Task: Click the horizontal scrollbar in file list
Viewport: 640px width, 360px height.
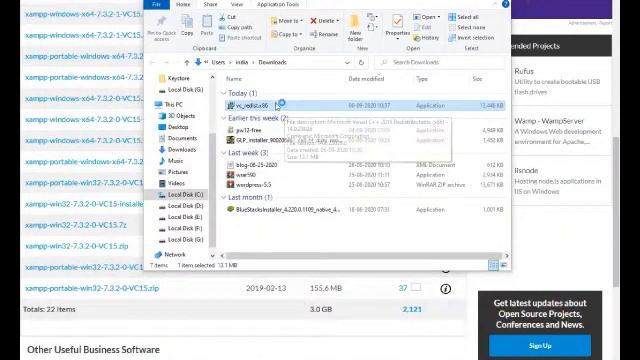Action: 363,256
